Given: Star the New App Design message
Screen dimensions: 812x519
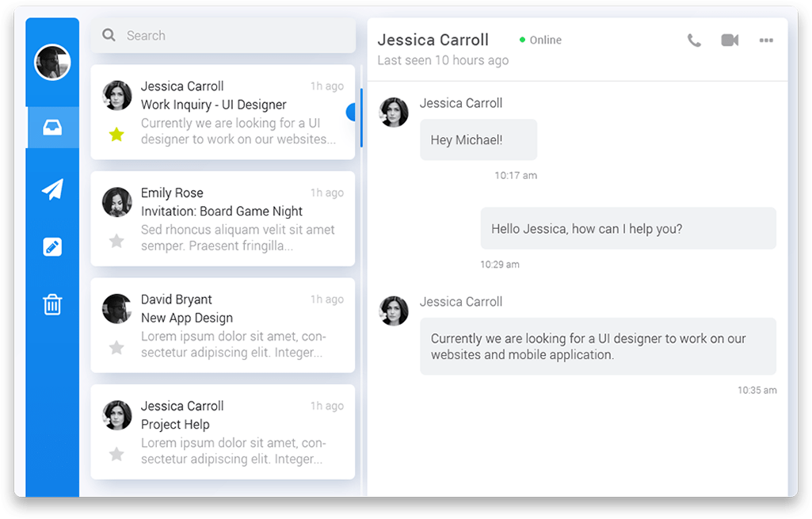Looking at the screenshot, I should click(x=116, y=347).
